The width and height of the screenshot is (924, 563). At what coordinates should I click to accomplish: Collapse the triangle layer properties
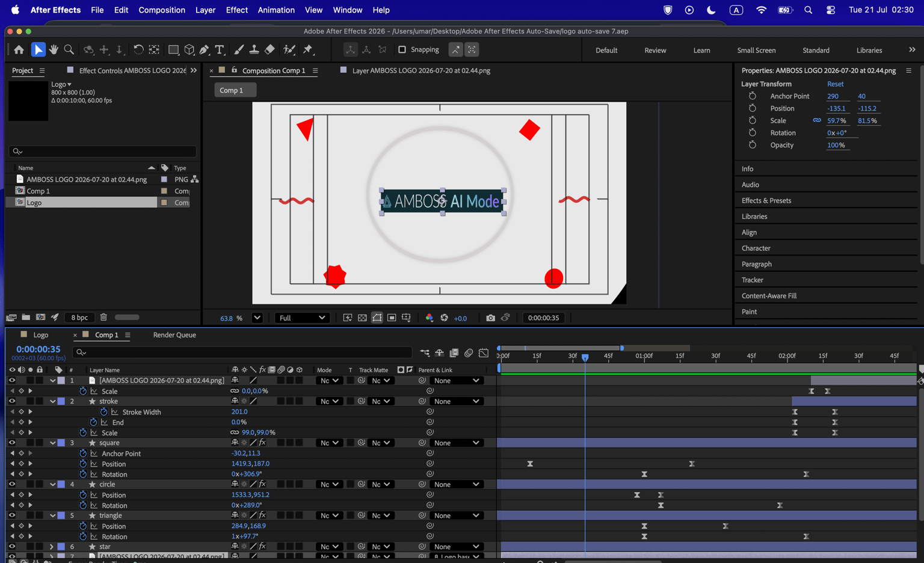tap(52, 515)
